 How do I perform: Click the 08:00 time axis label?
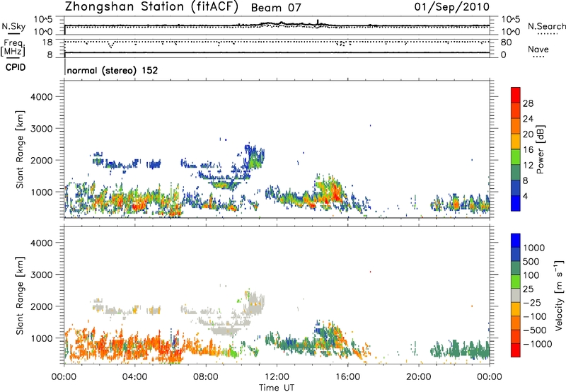click(x=206, y=377)
